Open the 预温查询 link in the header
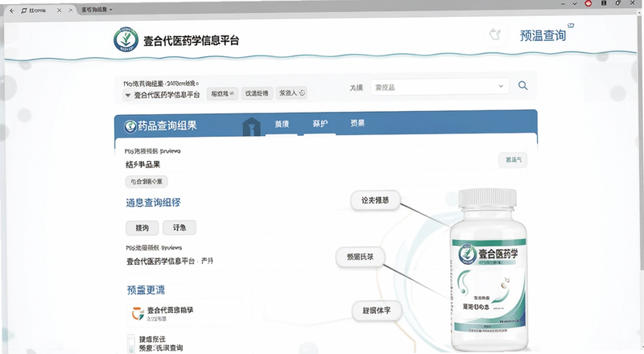644x354 pixels. coord(543,35)
